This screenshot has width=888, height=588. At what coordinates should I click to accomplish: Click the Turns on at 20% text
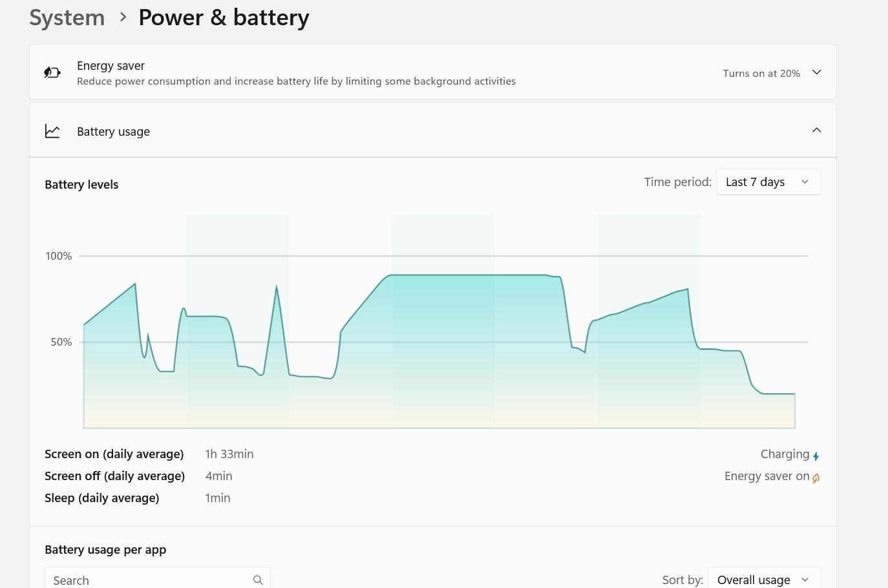[x=761, y=74]
